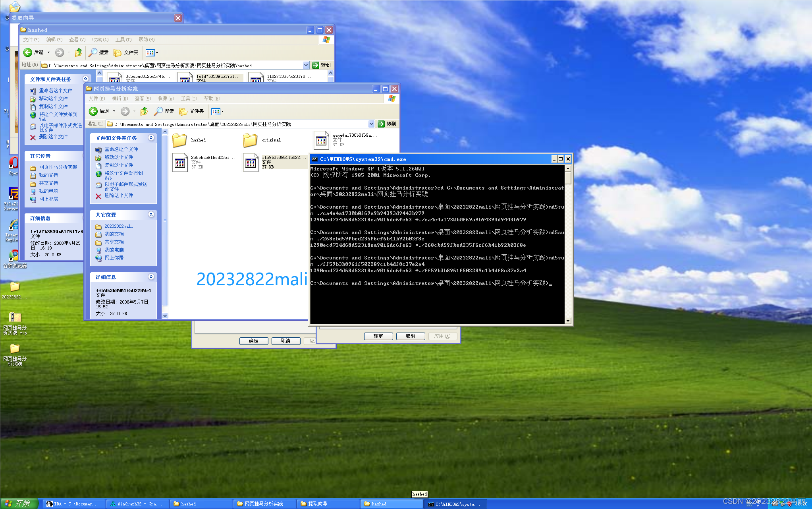The width and height of the screenshot is (812, 509).
Task: Click Back arrow in 网页挂马分析实践 window
Action: click(x=93, y=111)
